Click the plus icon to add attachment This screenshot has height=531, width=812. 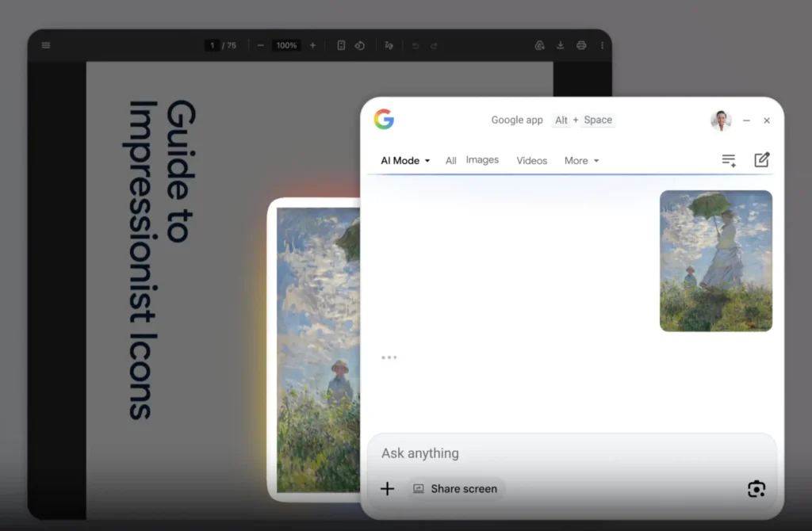[x=387, y=489]
